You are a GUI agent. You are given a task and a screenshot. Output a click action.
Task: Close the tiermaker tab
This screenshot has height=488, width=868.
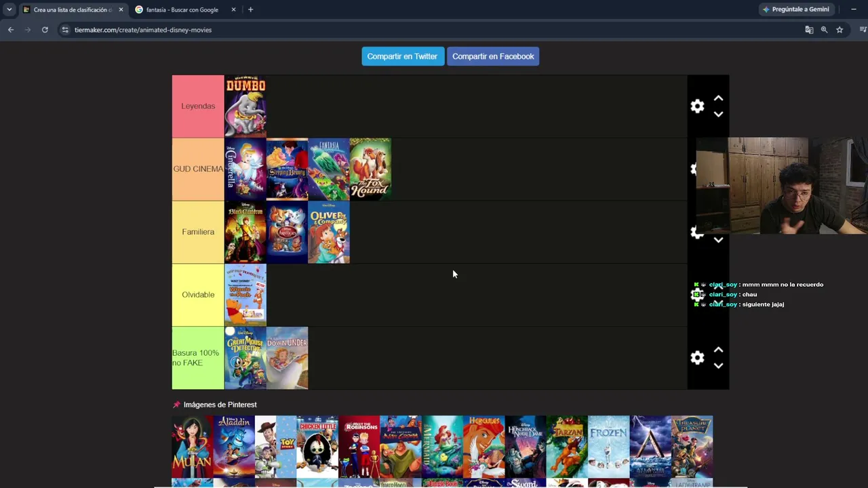point(121,9)
